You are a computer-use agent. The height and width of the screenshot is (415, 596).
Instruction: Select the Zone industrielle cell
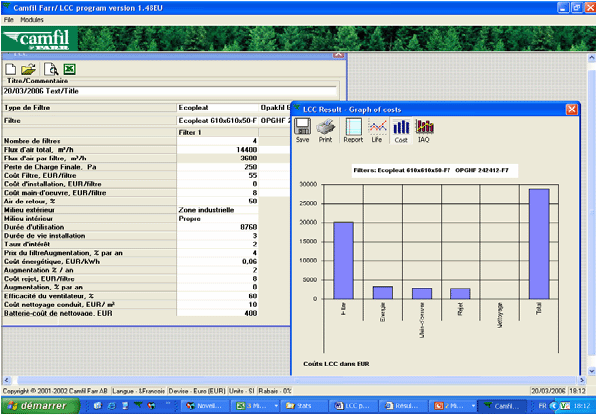click(217, 210)
